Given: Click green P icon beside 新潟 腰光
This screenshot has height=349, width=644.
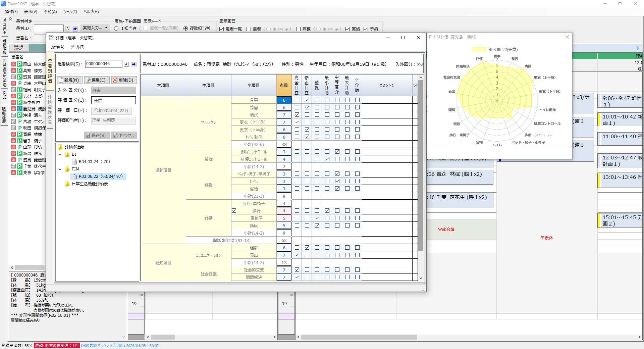Looking at the screenshot, I should (x=20, y=153).
